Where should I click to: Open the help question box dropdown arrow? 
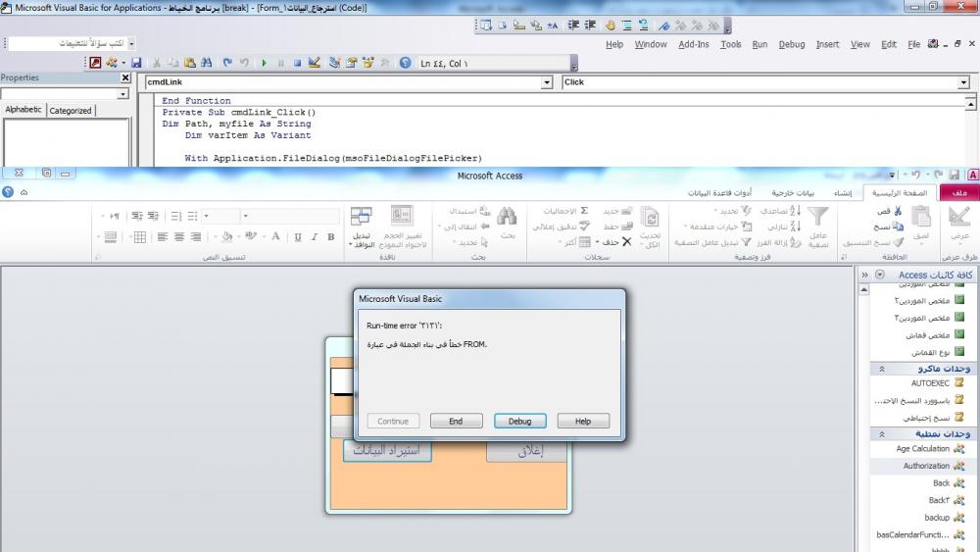pyautogui.click(x=131, y=43)
